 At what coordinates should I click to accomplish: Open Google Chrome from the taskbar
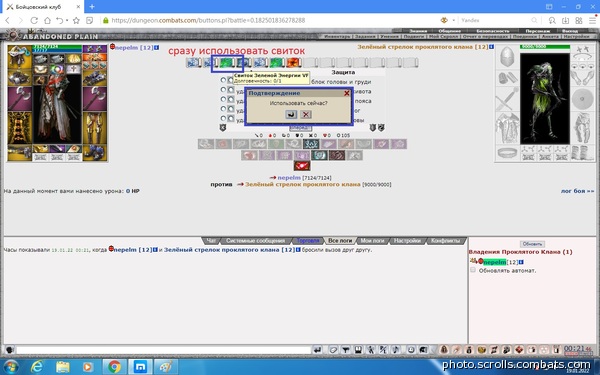pyautogui.click(x=114, y=367)
